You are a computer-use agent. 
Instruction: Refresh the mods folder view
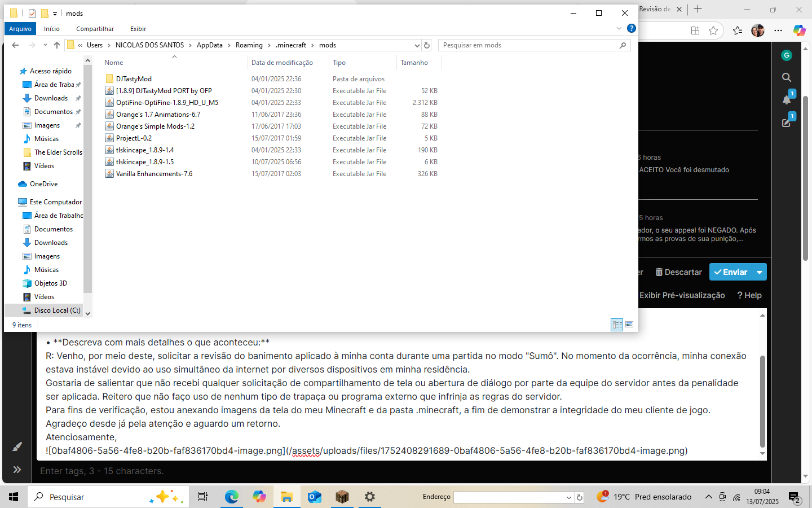[x=427, y=45]
